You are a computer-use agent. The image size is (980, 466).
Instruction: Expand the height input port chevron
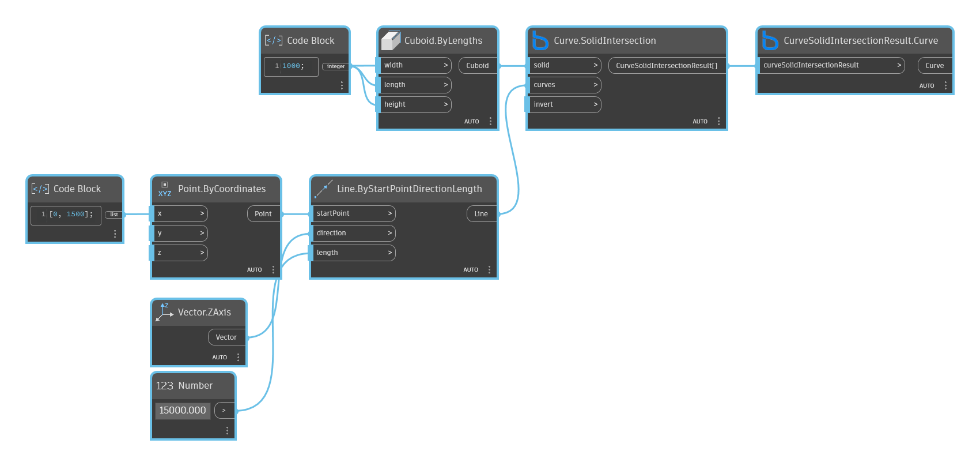point(445,104)
